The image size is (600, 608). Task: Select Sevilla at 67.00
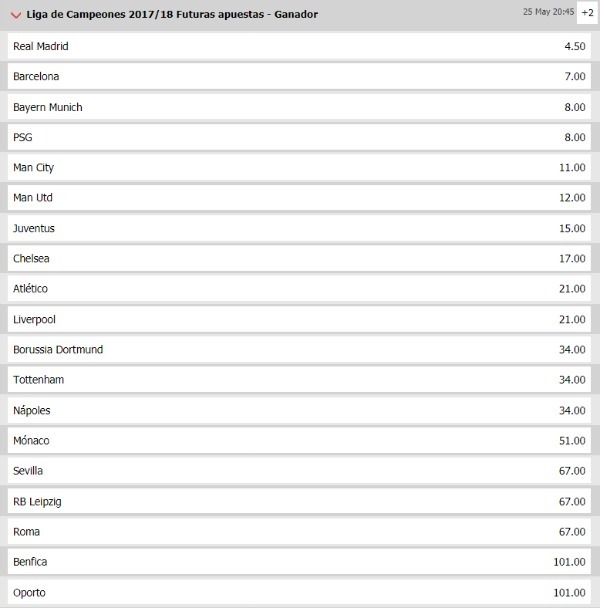click(x=299, y=471)
